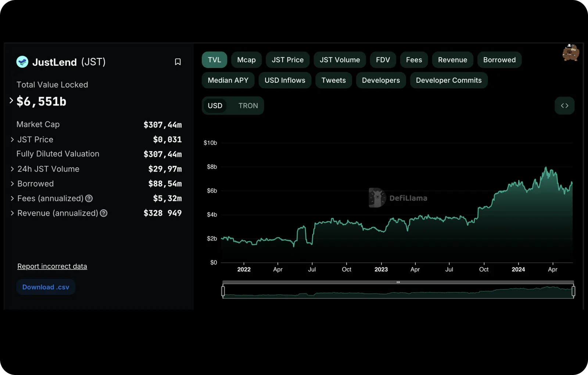The width and height of the screenshot is (588, 375).
Task: Click the $6,551b total value figure
Action: point(41,101)
